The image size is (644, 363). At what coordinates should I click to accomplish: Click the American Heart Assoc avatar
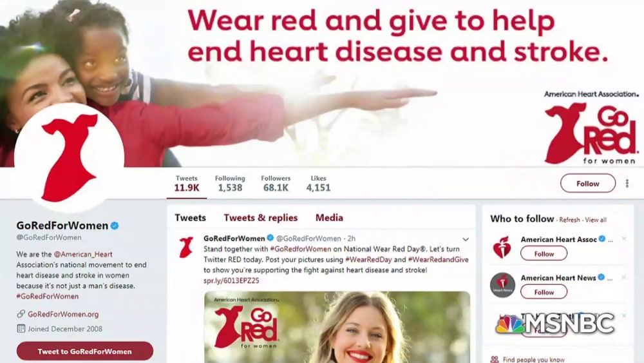[x=502, y=247]
